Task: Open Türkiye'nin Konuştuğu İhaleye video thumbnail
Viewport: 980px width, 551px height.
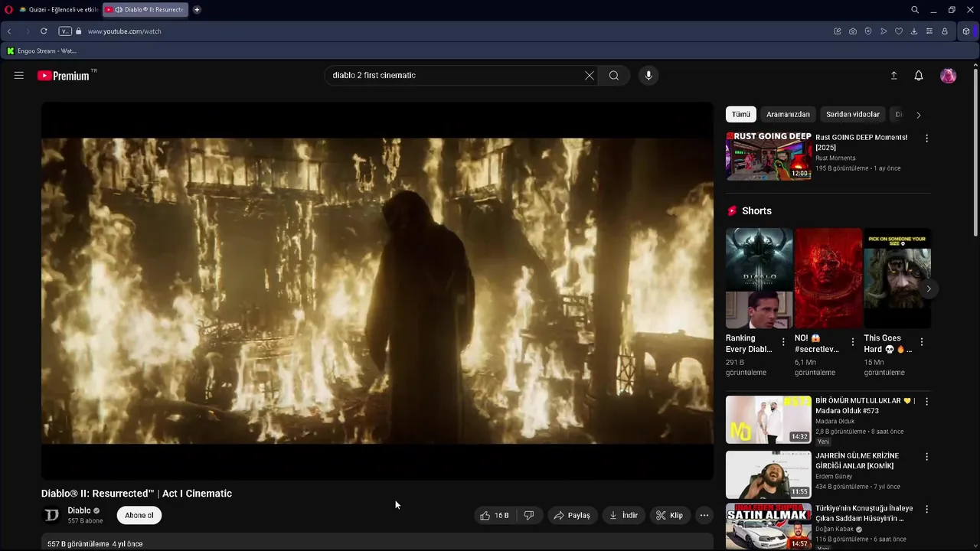Action: pos(769,527)
